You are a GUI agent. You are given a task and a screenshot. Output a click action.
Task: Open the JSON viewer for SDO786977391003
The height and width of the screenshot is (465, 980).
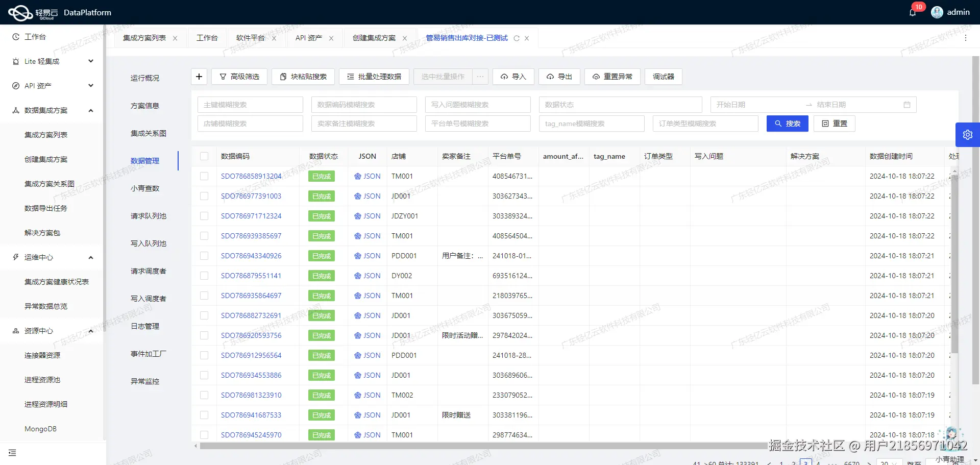click(367, 196)
